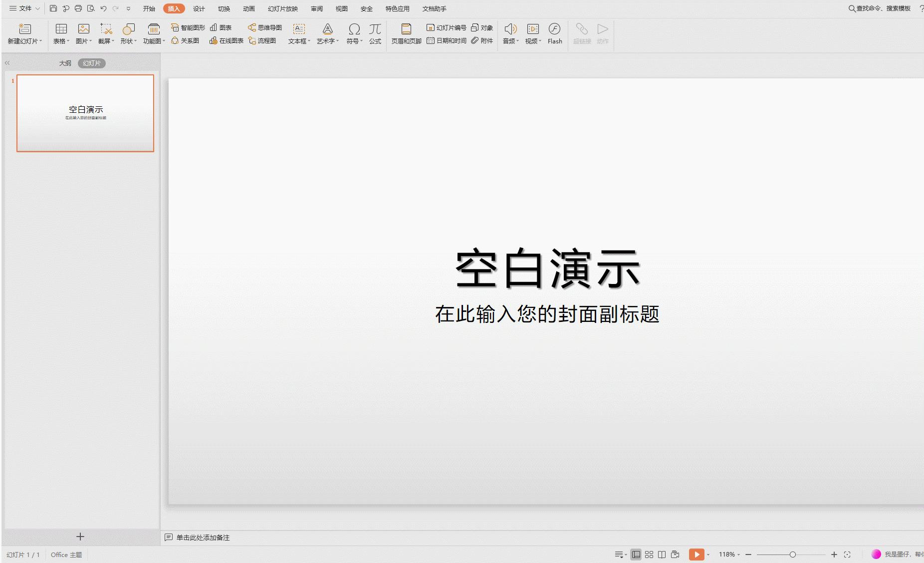Open the 118% zoom level dropdown
This screenshot has height=563, width=924.
click(x=729, y=555)
